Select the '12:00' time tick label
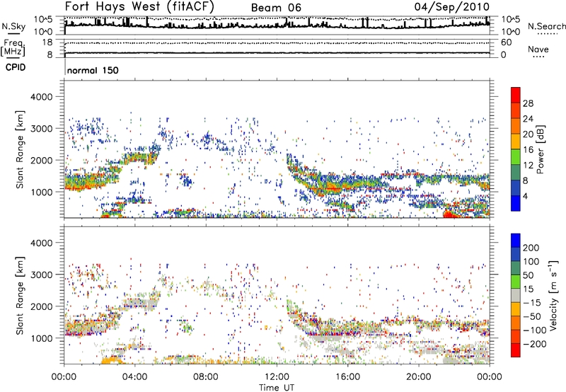 [x=277, y=377]
